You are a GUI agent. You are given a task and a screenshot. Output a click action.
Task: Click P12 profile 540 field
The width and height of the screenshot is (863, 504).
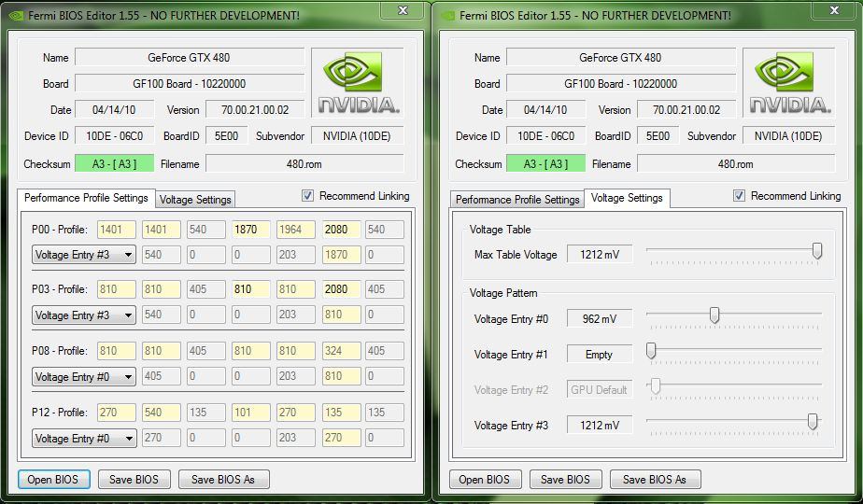tap(162, 413)
